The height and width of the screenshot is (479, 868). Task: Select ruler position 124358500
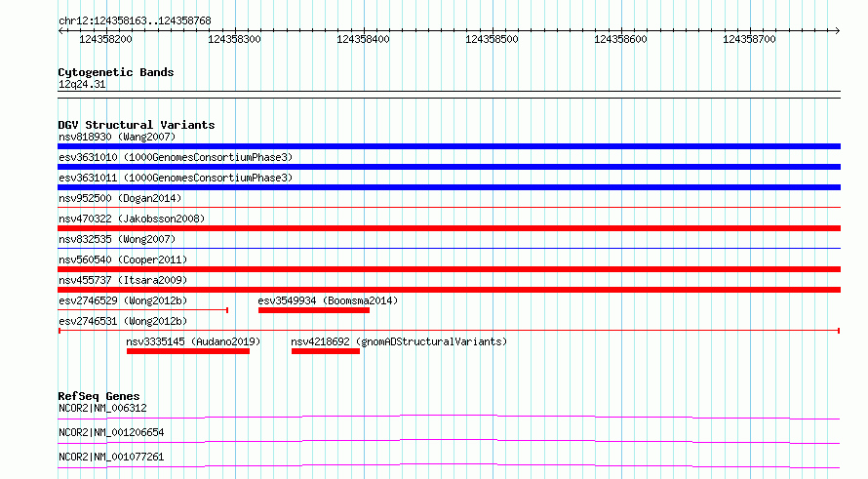[492, 39]
